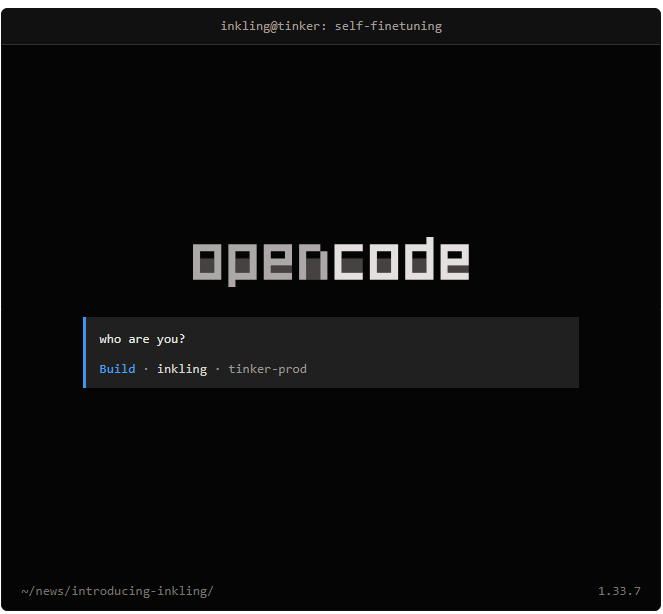663x614 pixels.
Task: Click the version number 1.33.7
Action: (619, 591)
